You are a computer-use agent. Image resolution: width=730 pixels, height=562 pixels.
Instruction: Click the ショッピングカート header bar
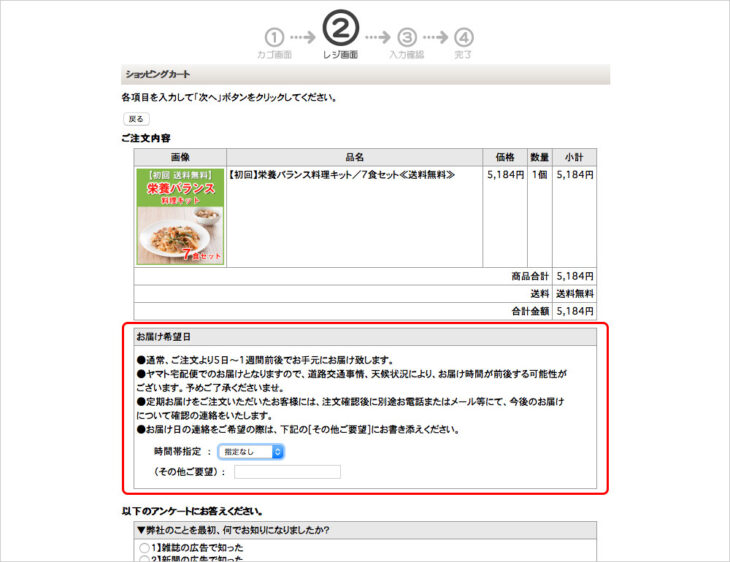365,74
